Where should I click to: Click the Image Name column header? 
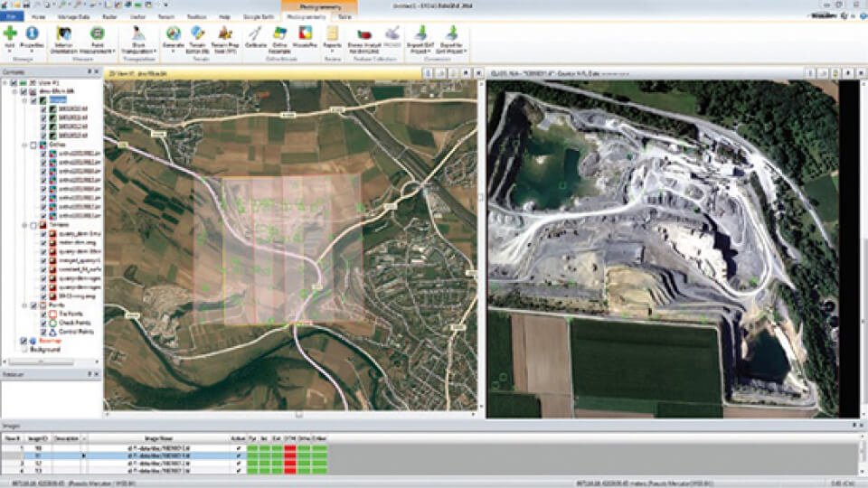click(x=157, y=438)
